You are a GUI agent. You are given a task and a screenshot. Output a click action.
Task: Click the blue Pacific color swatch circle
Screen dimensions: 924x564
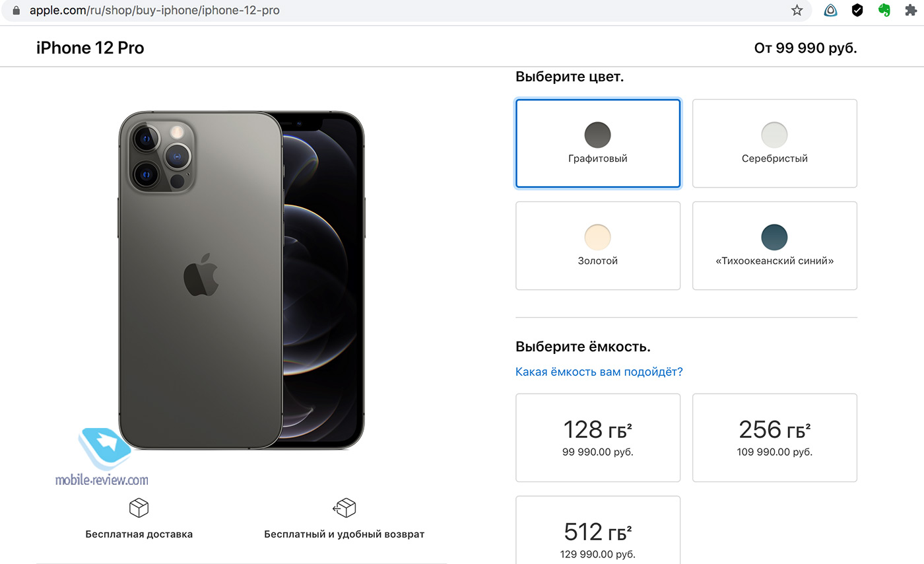click(x=774, y=237)
